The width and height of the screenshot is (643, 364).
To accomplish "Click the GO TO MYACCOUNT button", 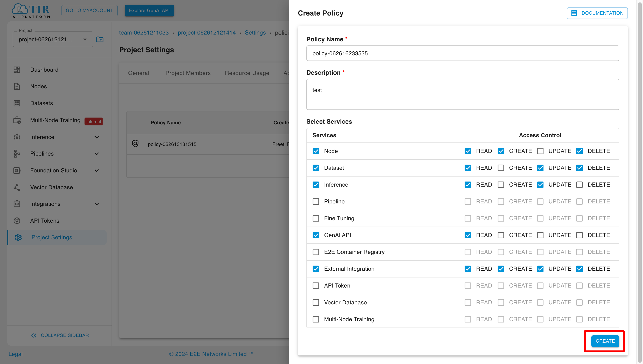I will (x=89, y=10).
